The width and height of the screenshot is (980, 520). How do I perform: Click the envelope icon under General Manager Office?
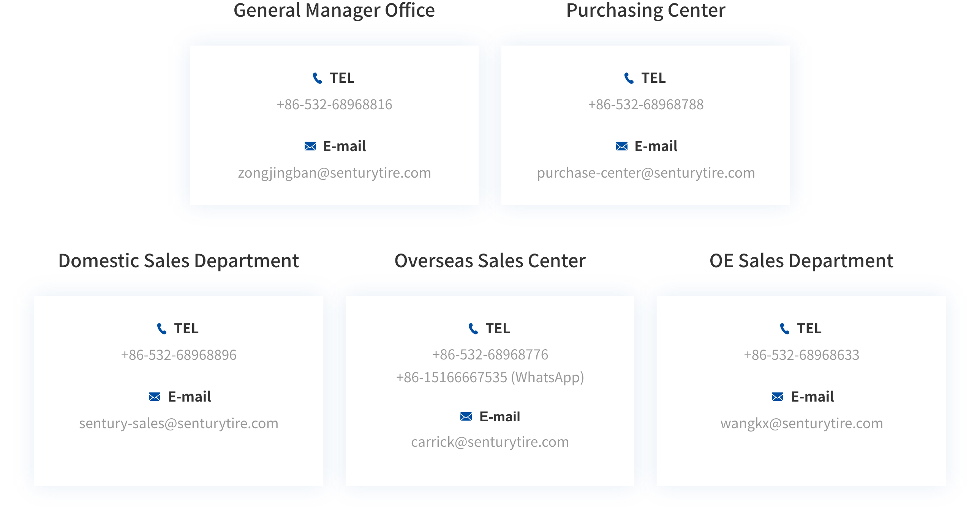click(x=310, y=147)
